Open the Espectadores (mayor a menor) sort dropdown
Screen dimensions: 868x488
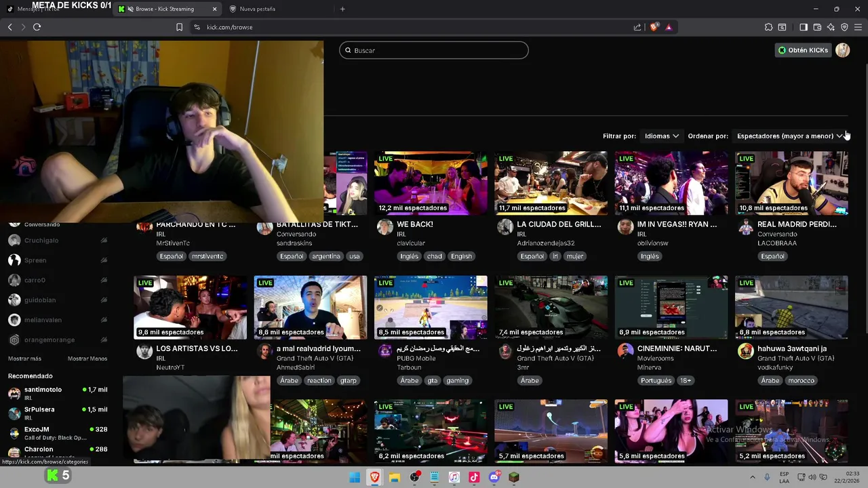(x=789, y=136)
